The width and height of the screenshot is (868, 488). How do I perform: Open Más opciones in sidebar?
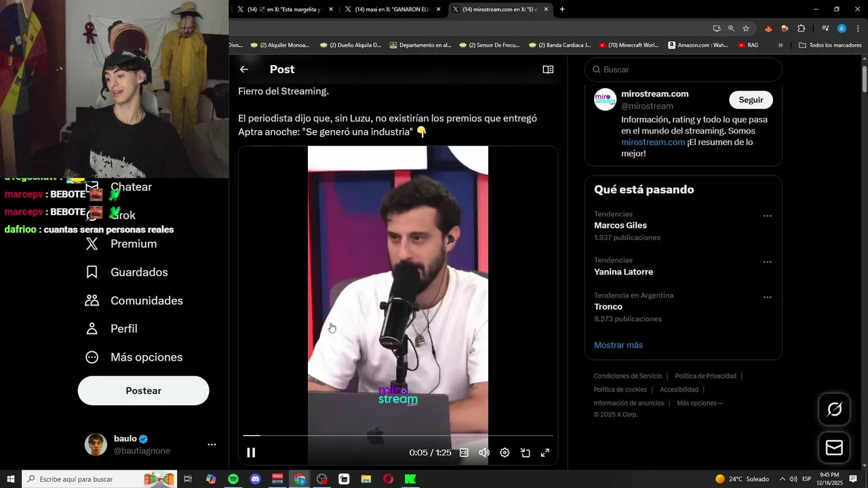[x=134, y=357]
